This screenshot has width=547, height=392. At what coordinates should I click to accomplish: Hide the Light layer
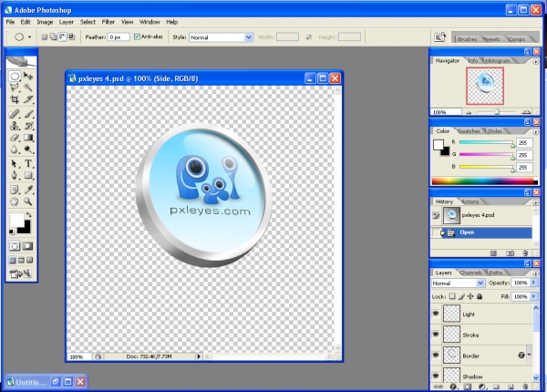pos(436,314)
